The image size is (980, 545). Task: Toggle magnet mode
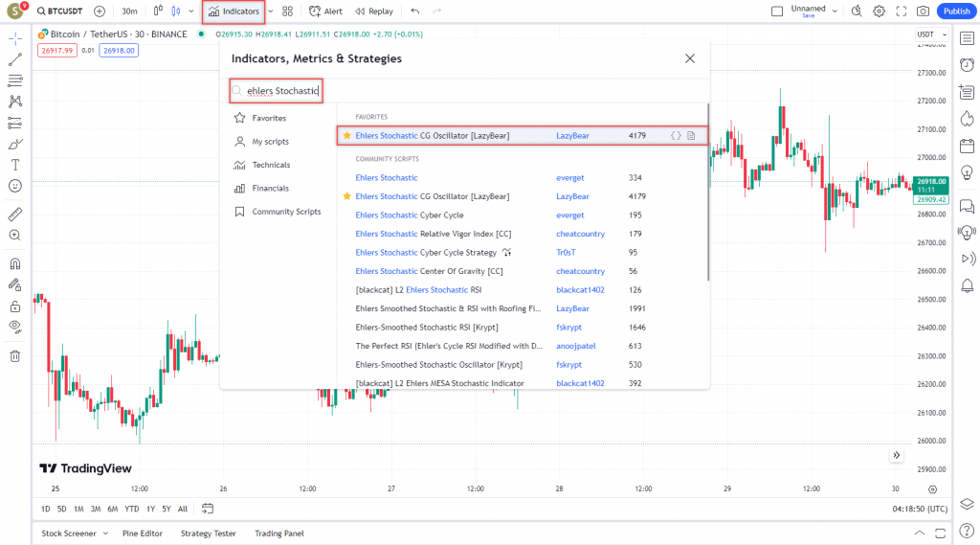[15, 263]
